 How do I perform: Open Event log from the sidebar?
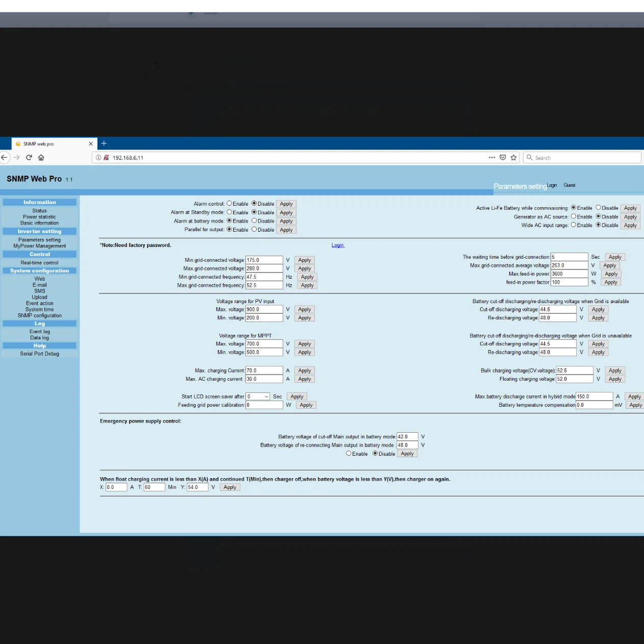click(39, 332)
